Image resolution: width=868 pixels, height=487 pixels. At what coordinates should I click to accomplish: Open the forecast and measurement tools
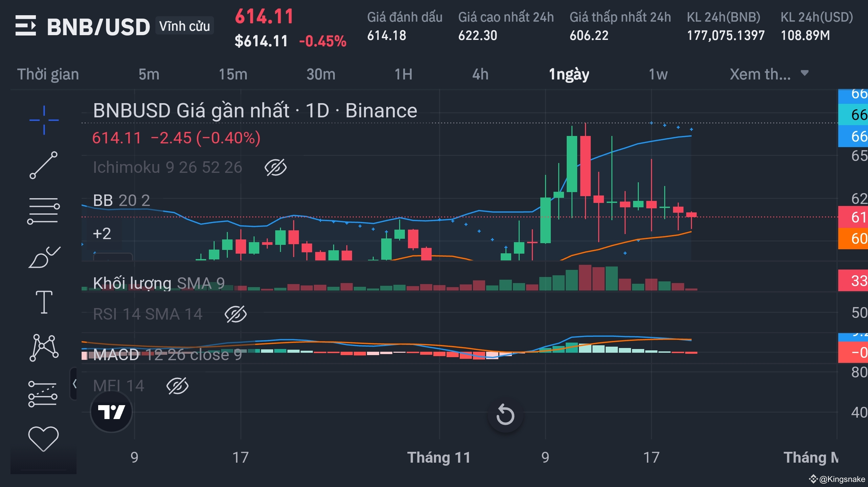43,394
